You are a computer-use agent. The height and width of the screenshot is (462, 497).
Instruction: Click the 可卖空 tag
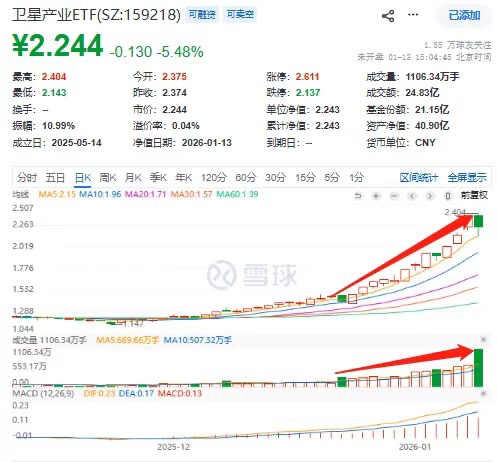240,15
